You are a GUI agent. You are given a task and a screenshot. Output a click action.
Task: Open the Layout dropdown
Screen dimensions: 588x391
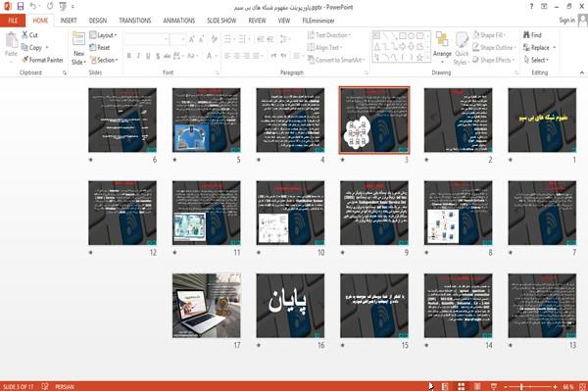click(104, 35)
